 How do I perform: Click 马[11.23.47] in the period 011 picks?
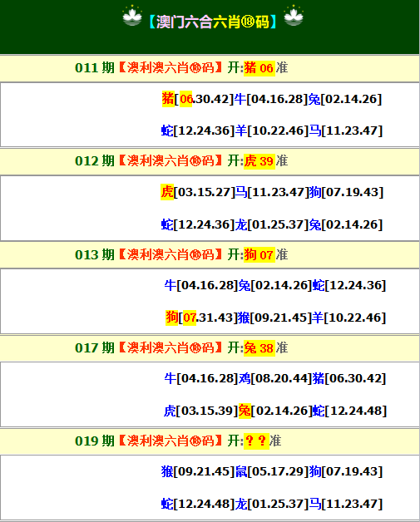pyautogui.click(x=346, y=130)
